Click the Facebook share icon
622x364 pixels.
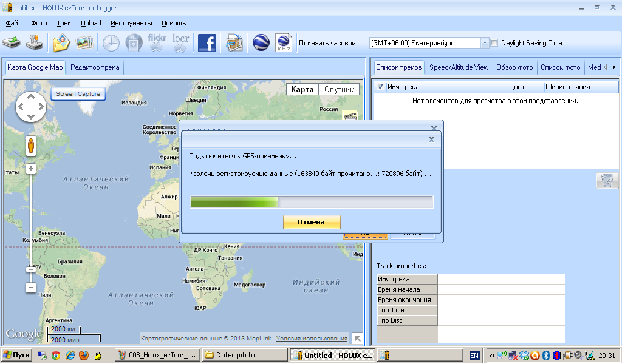[207, 43]
